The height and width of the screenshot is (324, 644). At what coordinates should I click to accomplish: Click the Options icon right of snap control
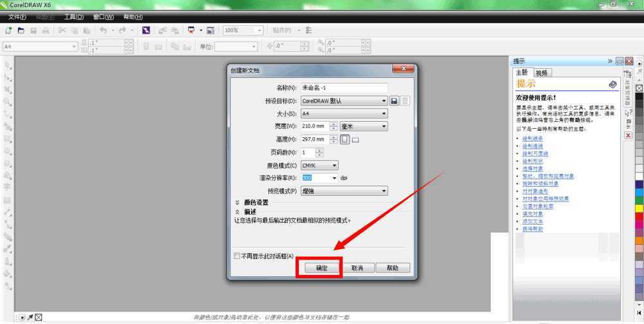click(x=309, y=30)
